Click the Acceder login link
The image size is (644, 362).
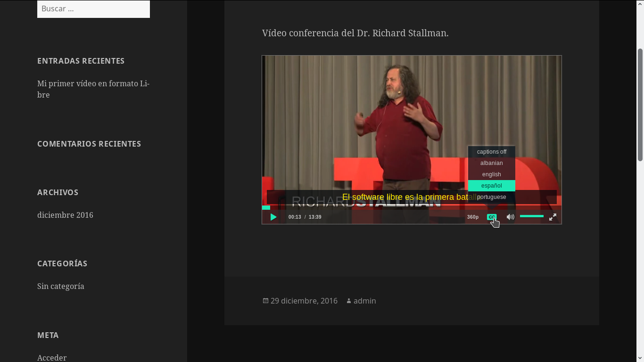click(x=52, y=358)
